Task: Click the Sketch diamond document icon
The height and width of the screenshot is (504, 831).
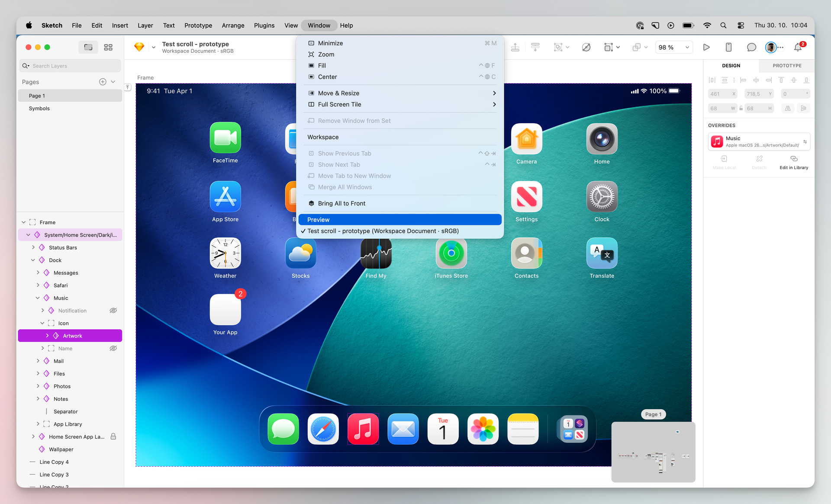Action: pyautogui.click(x=139, y=47)
